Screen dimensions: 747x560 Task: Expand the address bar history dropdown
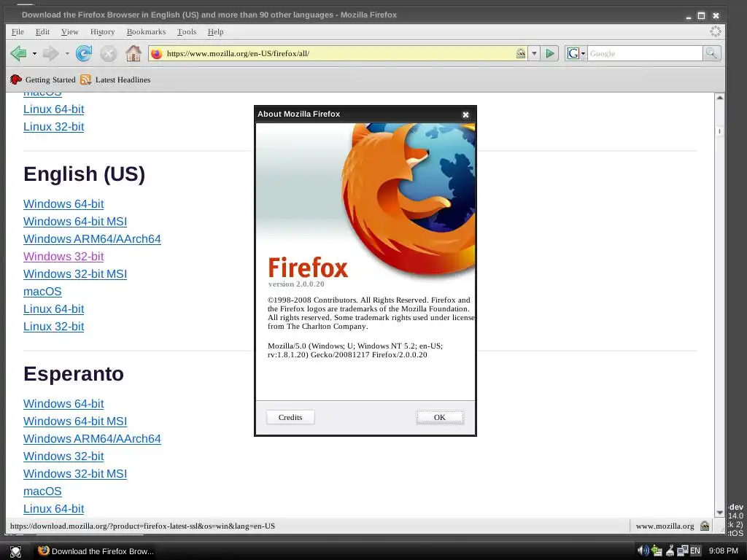(534, 54)
